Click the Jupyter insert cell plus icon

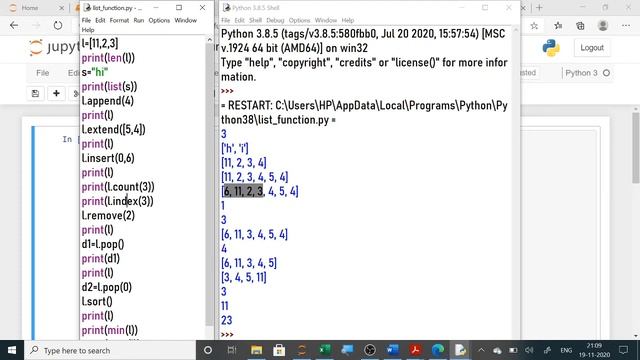point(56,93)
